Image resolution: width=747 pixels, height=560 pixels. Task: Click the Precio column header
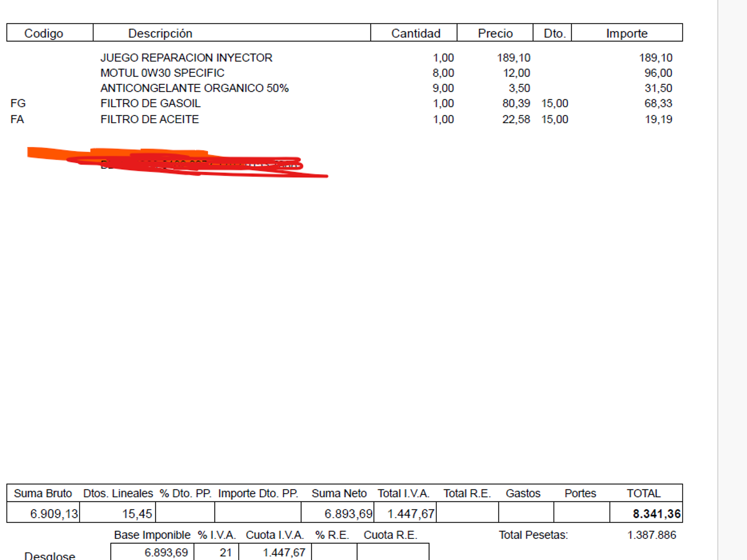pyautogui.click(x=495, y=33)
